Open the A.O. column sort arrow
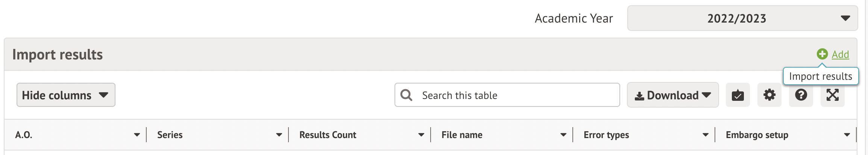Screen dimensions: 868x155 click(x=137, y=135)
